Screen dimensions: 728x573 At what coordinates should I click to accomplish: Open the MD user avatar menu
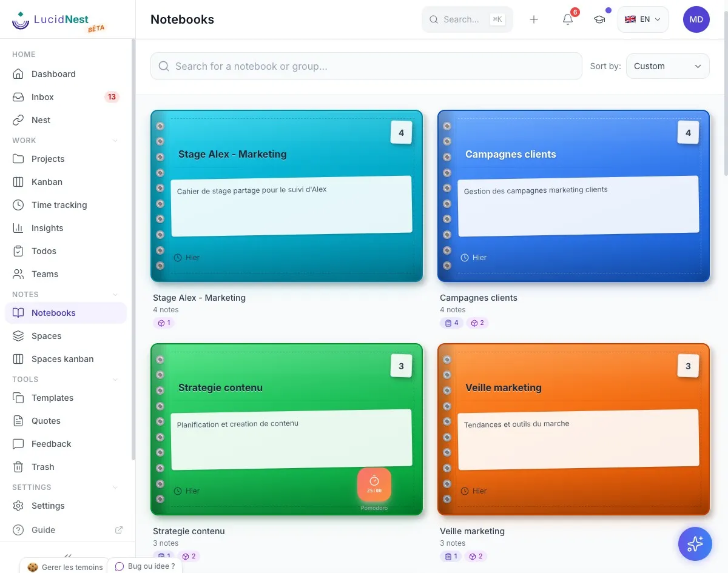[x=696, y=19]
